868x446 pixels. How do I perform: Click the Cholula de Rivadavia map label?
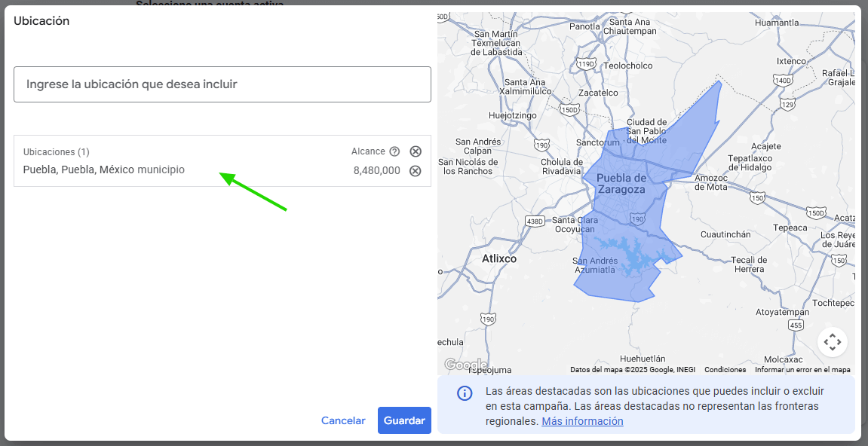[560, 166]
